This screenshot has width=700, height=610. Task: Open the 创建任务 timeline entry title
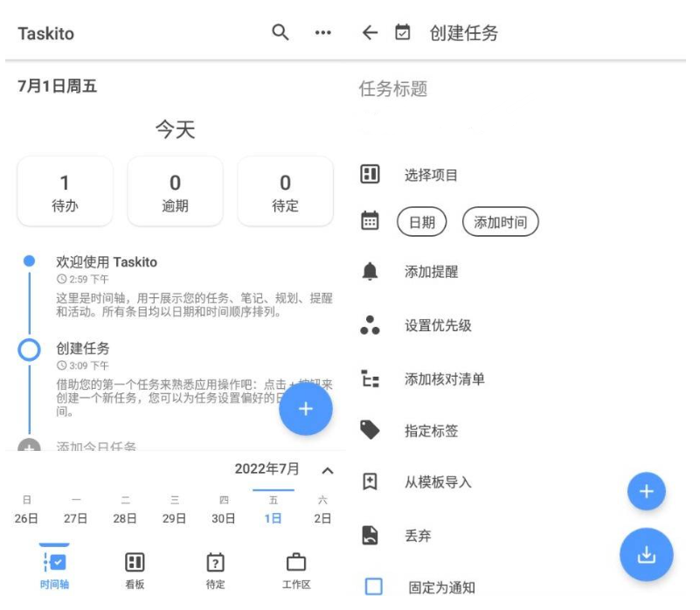point(83,349)
